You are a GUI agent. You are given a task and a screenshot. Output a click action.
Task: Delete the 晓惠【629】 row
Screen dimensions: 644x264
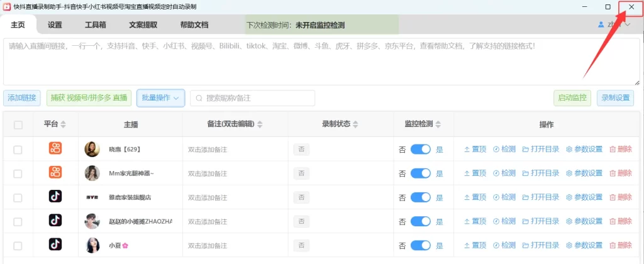pyautogui.click(x=621, y=150)
